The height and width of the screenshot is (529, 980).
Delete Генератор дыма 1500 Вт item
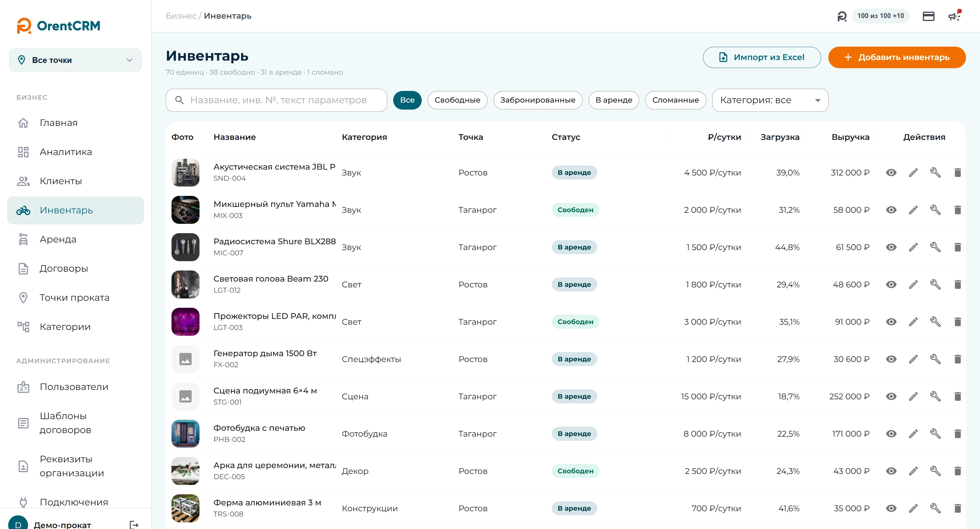(958, 359)
